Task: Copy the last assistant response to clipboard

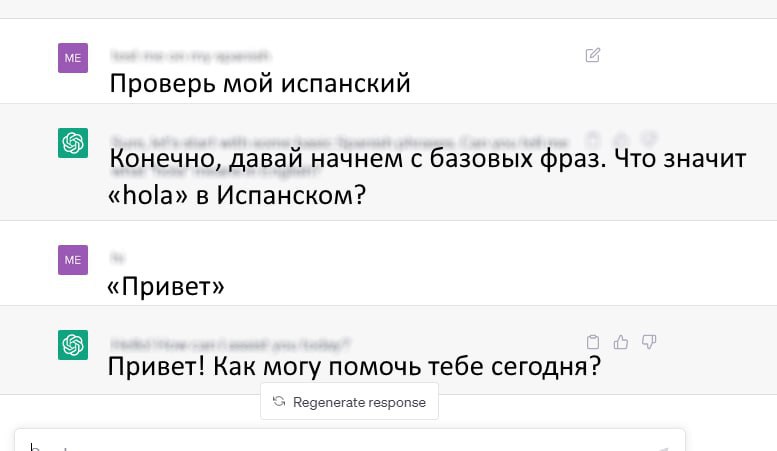Action: click(593, 342)
